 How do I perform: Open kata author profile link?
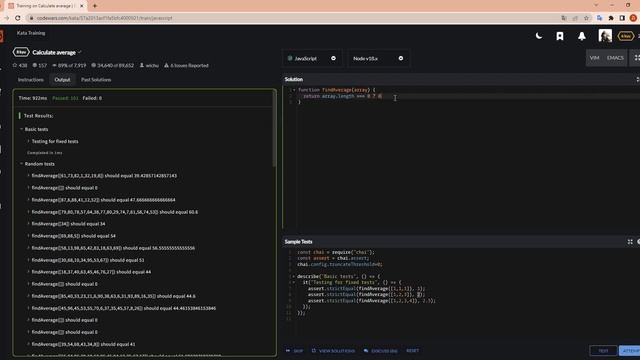click(149, 65)
